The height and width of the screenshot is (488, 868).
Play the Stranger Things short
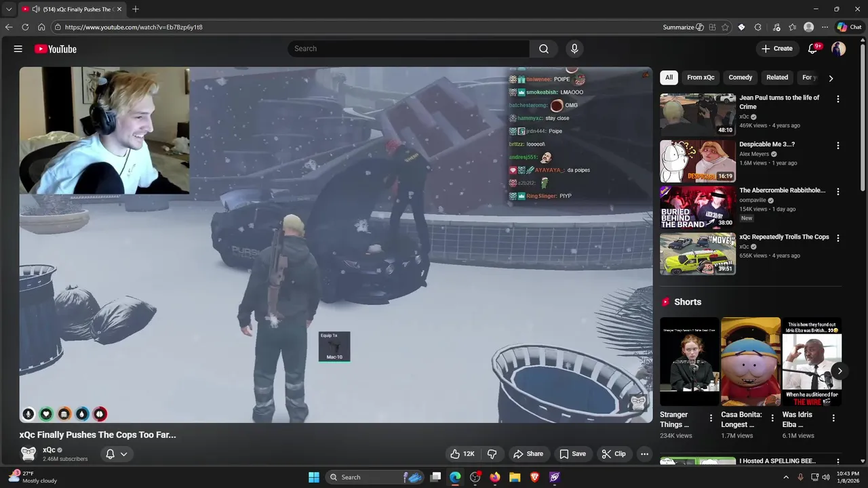pos(690,361)
